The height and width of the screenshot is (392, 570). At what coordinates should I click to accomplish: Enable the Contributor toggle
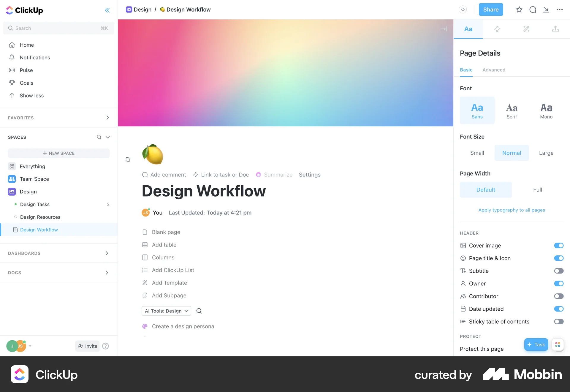559,296
